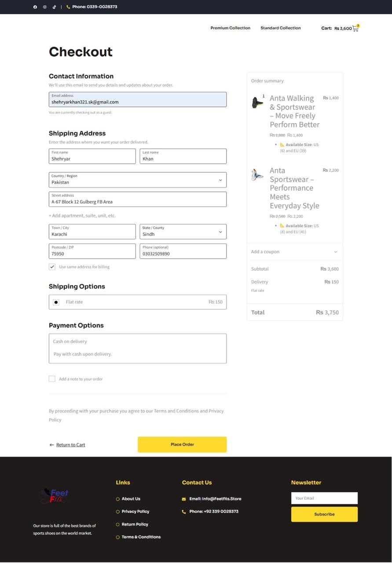Uncheck 'Use same address for billing'
The height and width of the screenshot is (563, 392).
[52, 267]
